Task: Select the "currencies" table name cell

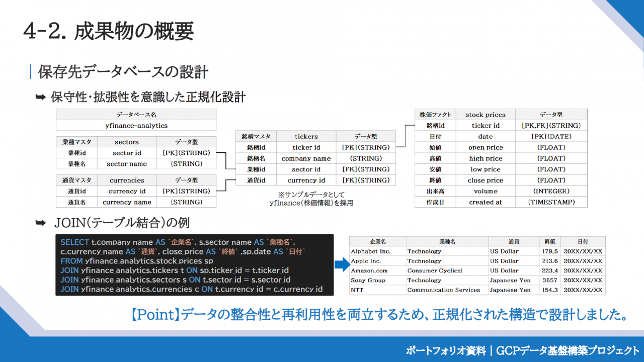Action: coord(127,180)
